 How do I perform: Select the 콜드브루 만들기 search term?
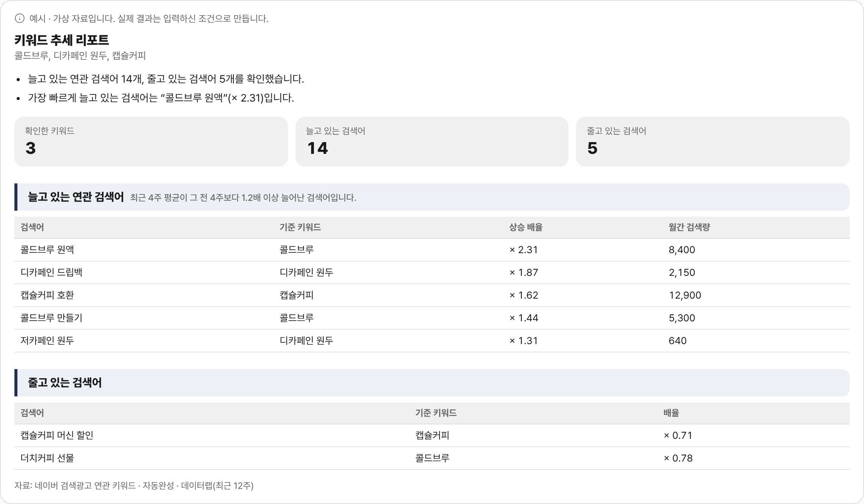(x=52, y=318)
